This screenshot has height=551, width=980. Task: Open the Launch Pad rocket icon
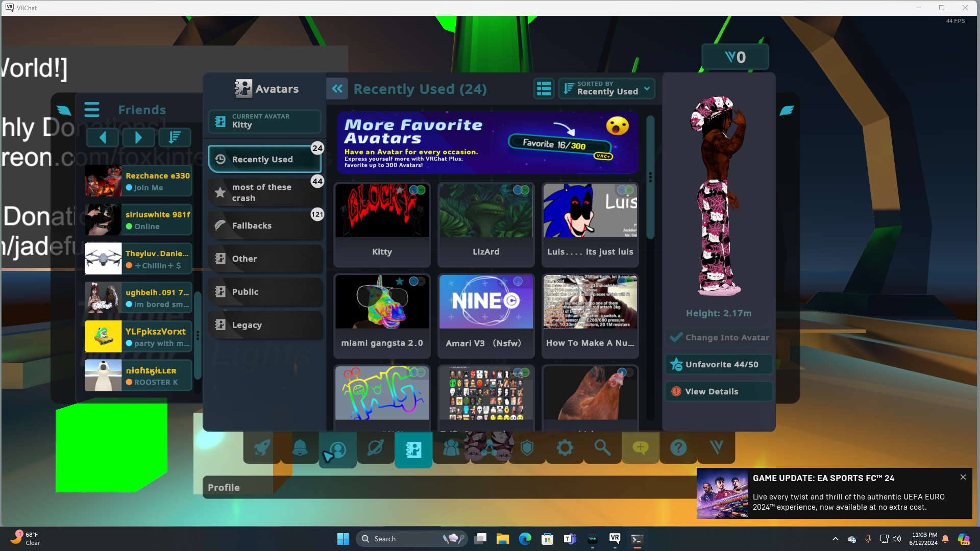(x=262, y=448)
